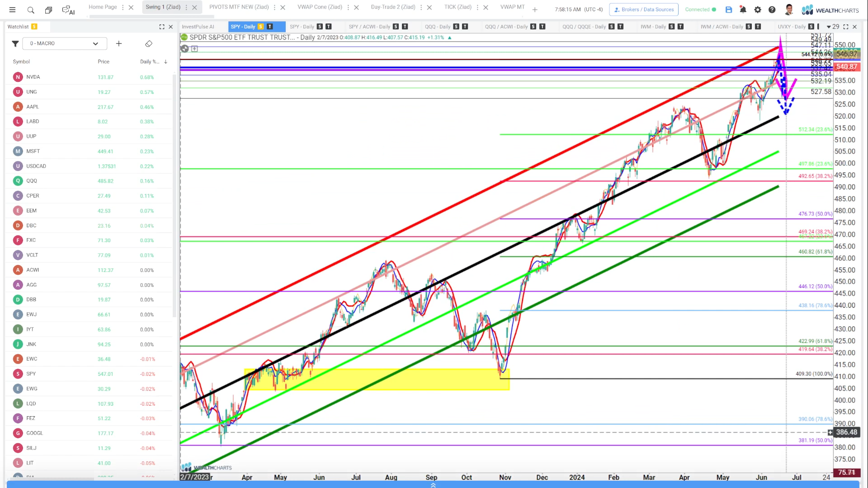Close the Watchlist panel
This screenshot has height=488, width=868.
[171, 27]
